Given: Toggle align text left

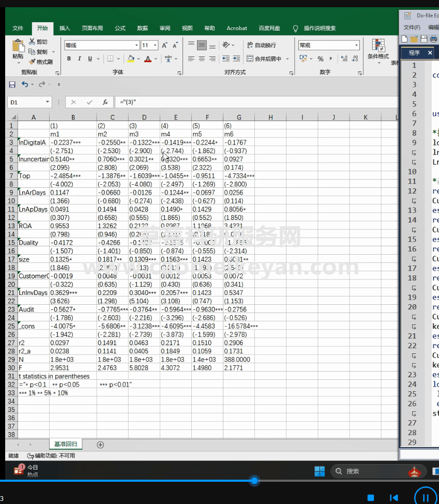Looking at the screenshot, I should (x=191, y=58).
